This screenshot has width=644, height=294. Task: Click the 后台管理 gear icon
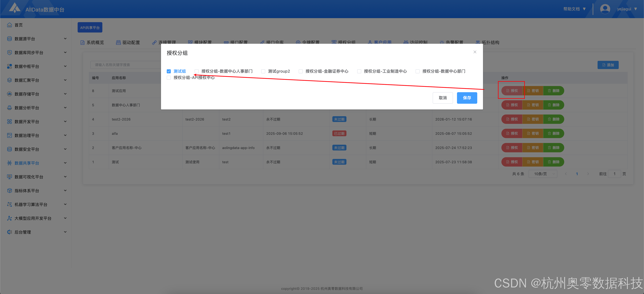click(x=9, y=232)
